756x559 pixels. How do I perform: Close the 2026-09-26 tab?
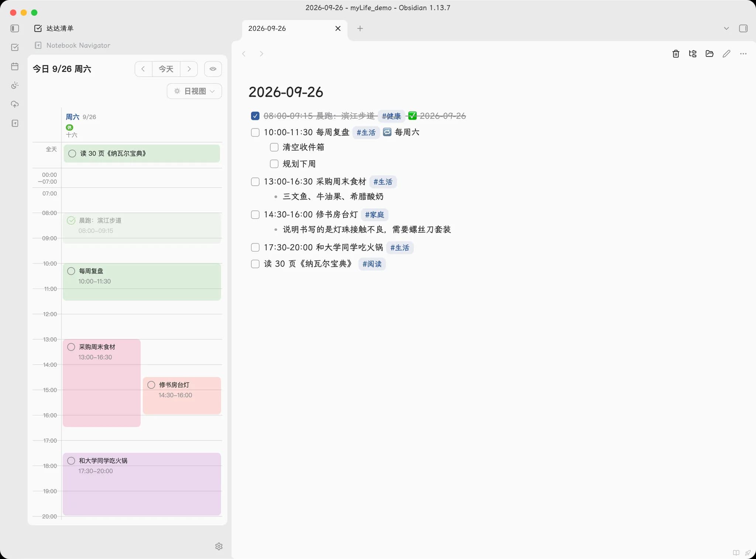[x=338, y=28]
